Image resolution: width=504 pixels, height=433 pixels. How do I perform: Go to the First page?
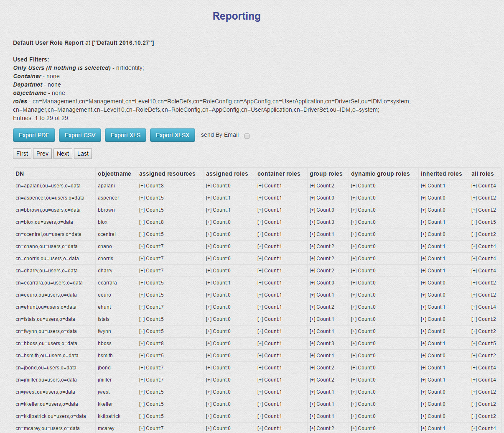point(22,154)
